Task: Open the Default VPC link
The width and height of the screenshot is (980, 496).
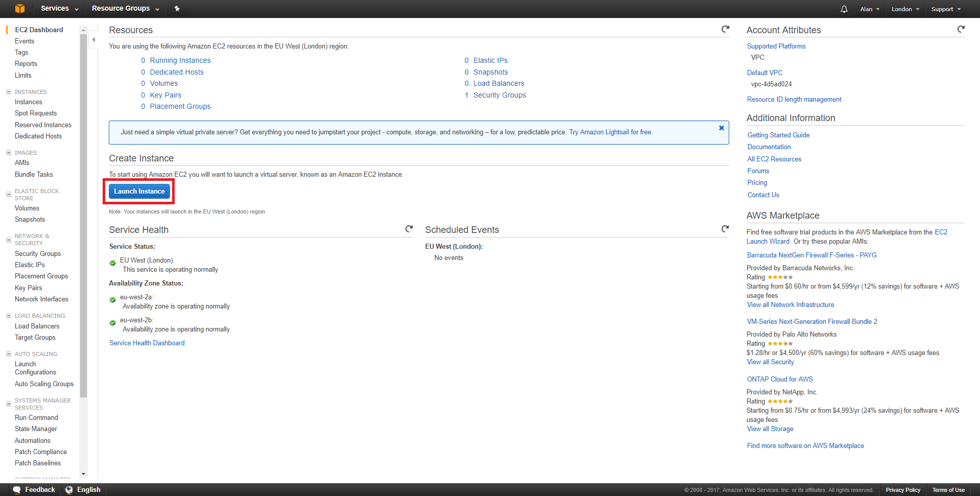Action: tap(764, 73)
